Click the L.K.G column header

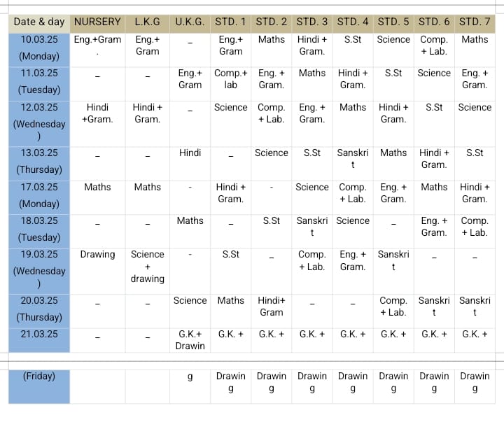[x=147, y=22]
